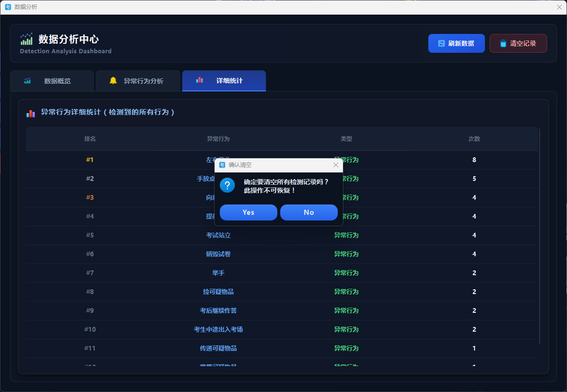Select the 销毁试卷 row

click(218, 254)
